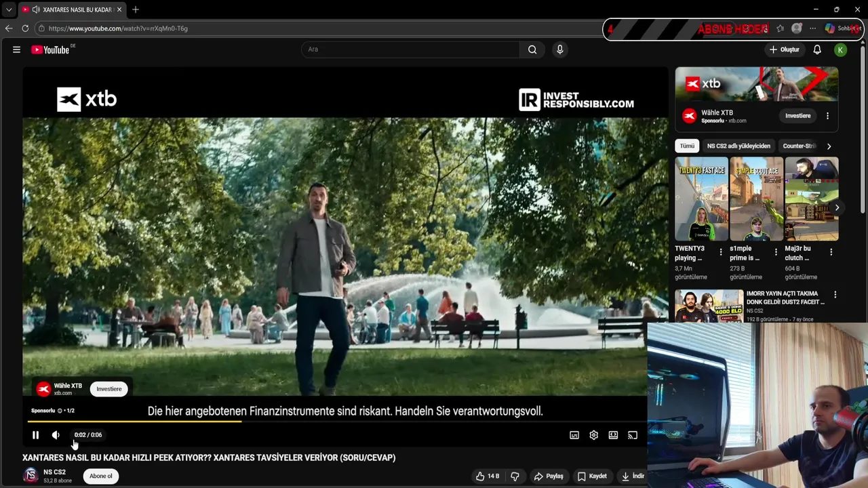Click the search magnifier button
The image size is (868, 488).
tap(532, 49)
